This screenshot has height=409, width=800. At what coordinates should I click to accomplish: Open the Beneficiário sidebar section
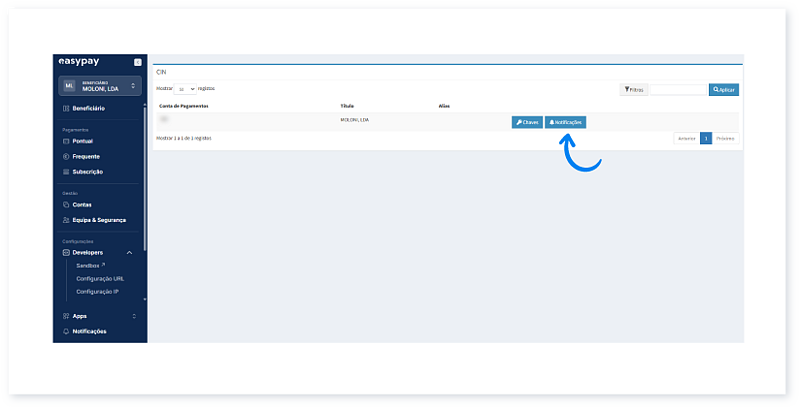88,108
